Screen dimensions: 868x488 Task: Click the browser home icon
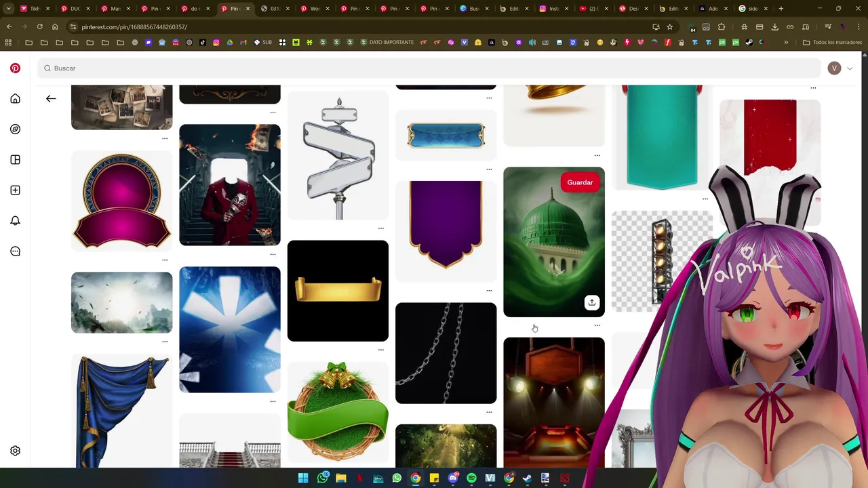tap(55, 26)
